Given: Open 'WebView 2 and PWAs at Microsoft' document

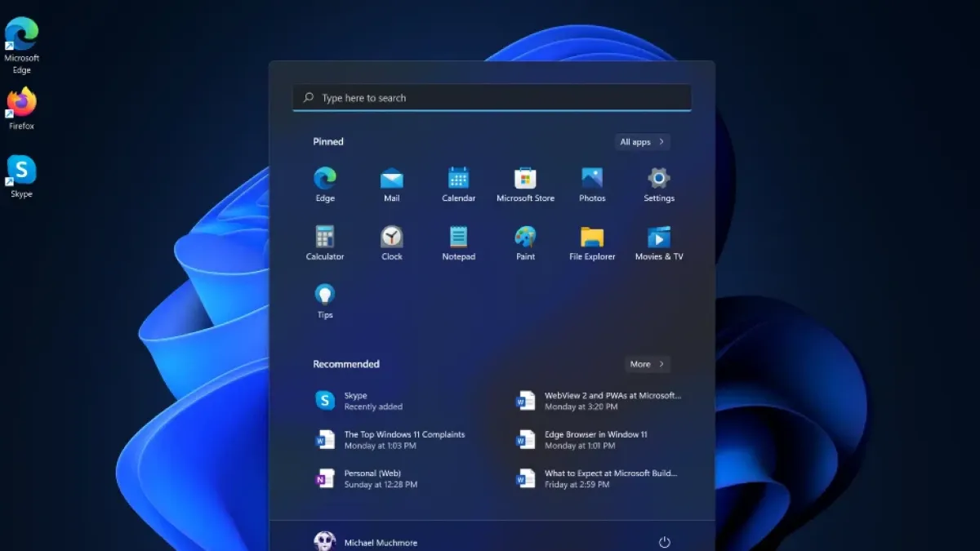Looking at the screenshot, I should 599,401.
